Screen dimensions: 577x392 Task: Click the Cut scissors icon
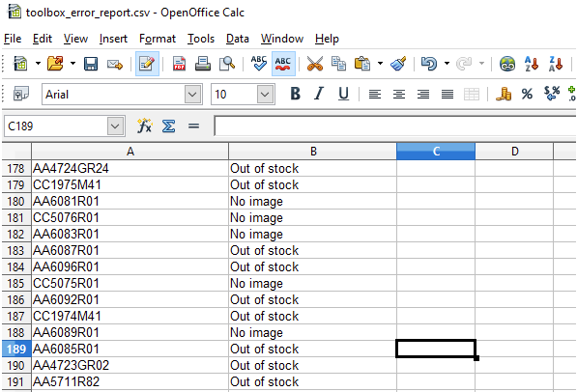click(x=315, y=64)
